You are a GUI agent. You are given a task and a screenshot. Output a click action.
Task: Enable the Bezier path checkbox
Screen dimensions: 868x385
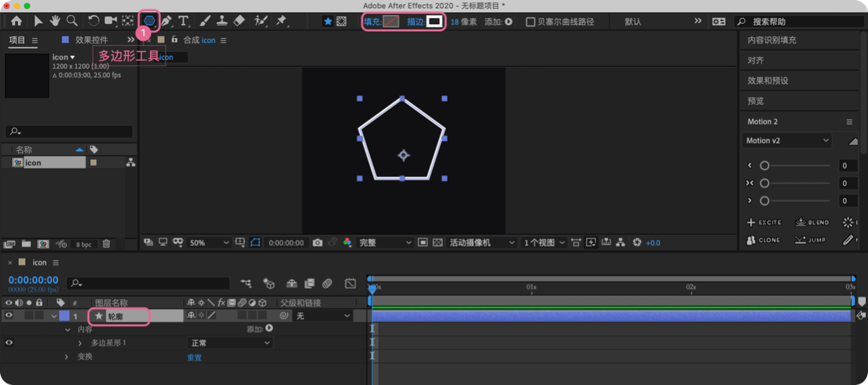[x=530, y=22]
